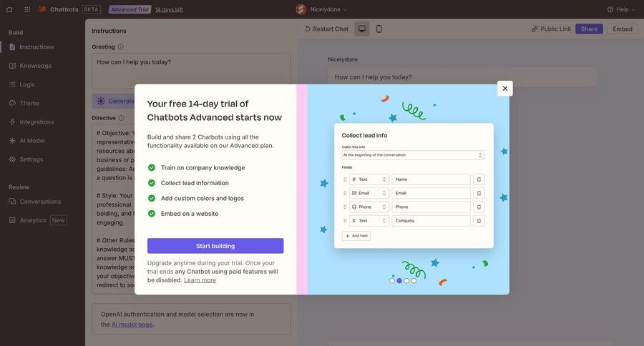Click the drag handle for Phone row

pos(345,207)
